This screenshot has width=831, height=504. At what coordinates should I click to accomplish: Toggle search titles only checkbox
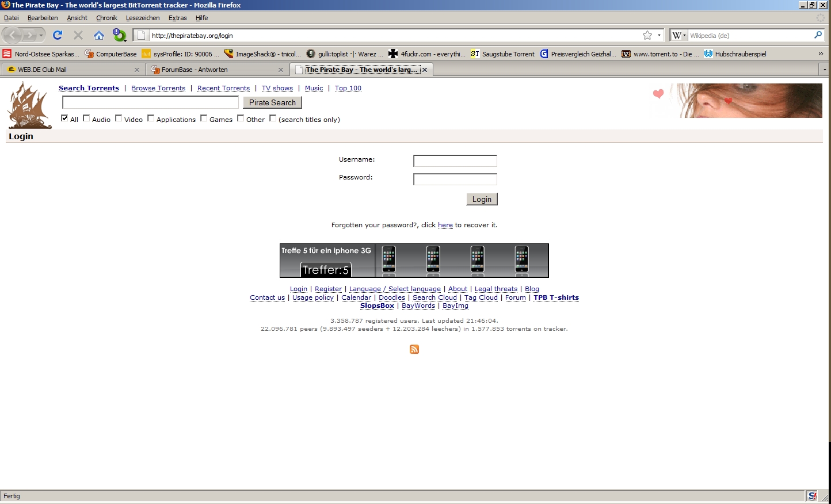(273, 118)
